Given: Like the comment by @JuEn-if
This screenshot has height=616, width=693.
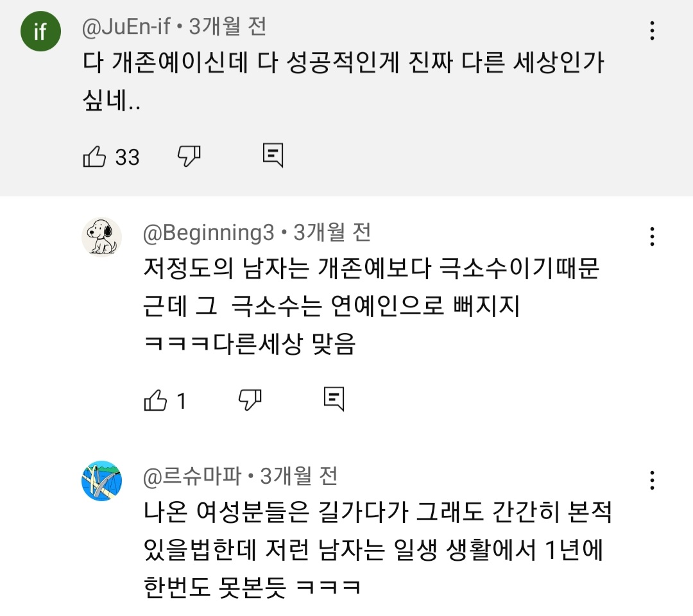Looking at the screenshot, I should (94, 157).
